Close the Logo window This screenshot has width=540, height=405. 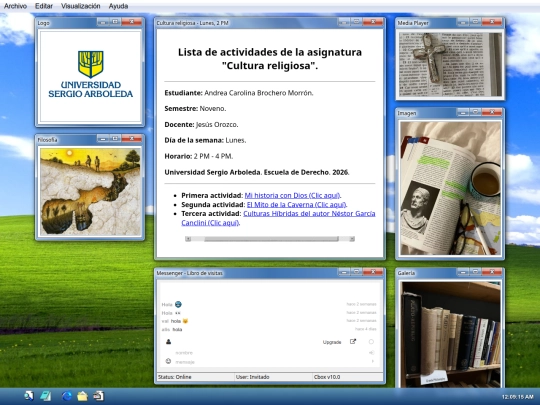(x=132, y=22)
